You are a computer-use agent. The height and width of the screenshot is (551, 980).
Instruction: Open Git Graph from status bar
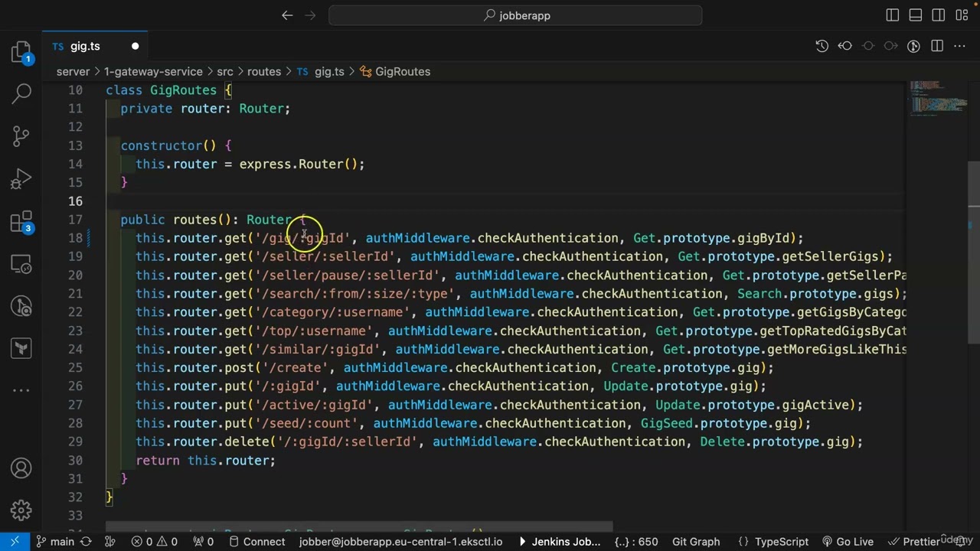(696, 541)
